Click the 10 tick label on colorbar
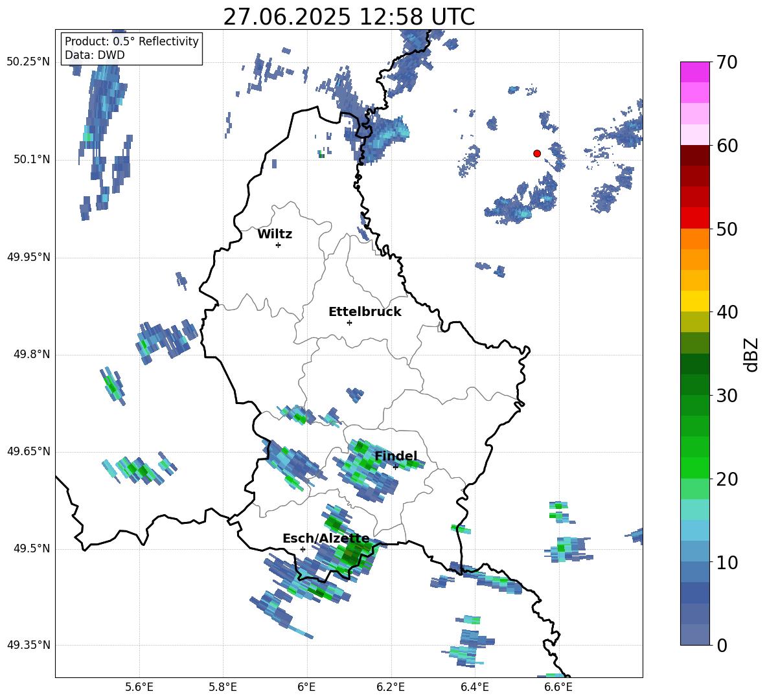The height and width of the screenshot is (700, 767). click(x=727, y=562)
